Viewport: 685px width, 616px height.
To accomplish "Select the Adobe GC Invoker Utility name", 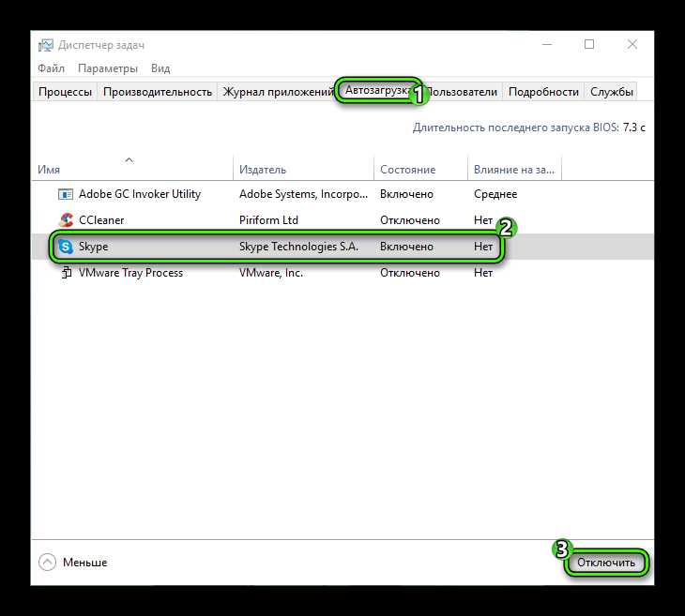I will click(140, 194).
